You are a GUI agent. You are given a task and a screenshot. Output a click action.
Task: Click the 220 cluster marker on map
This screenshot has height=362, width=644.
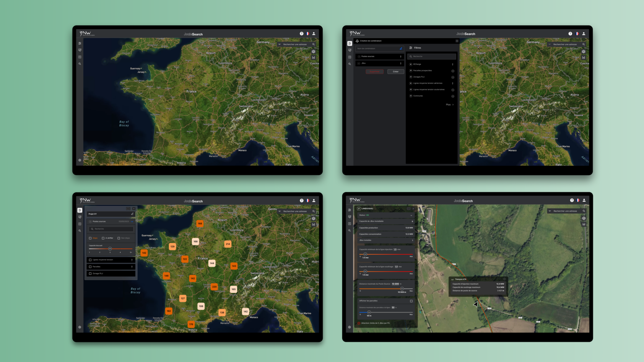click(214, 287)
